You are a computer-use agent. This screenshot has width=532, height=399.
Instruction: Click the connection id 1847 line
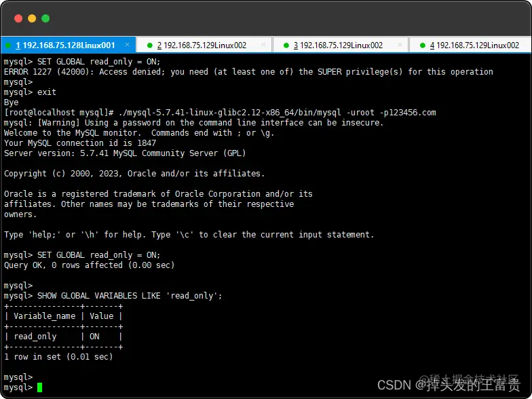80,143
